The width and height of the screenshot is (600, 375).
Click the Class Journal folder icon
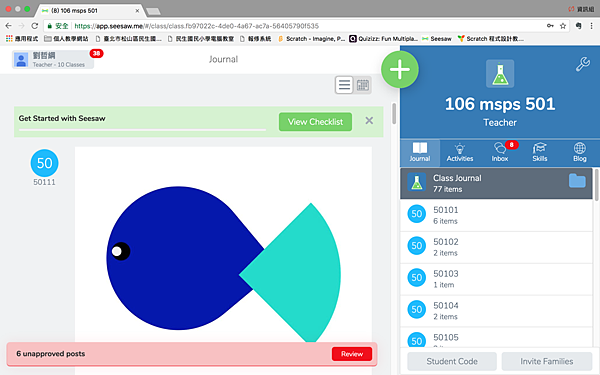(577, 181)
